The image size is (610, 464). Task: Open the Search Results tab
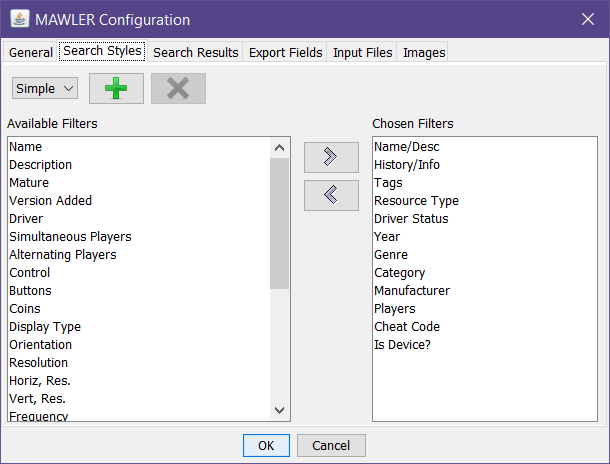pos(195,52)
